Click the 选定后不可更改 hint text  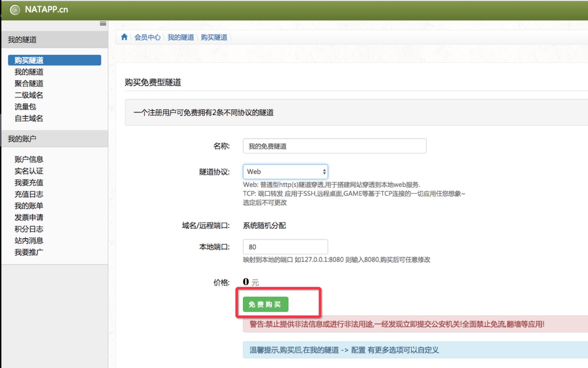(x=265, y=203)
